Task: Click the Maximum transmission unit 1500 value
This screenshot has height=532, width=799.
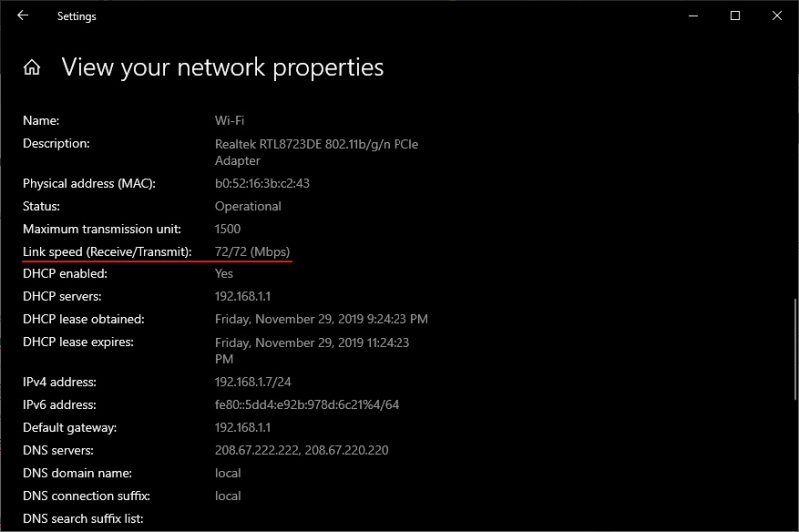Action: pos(228,229)
